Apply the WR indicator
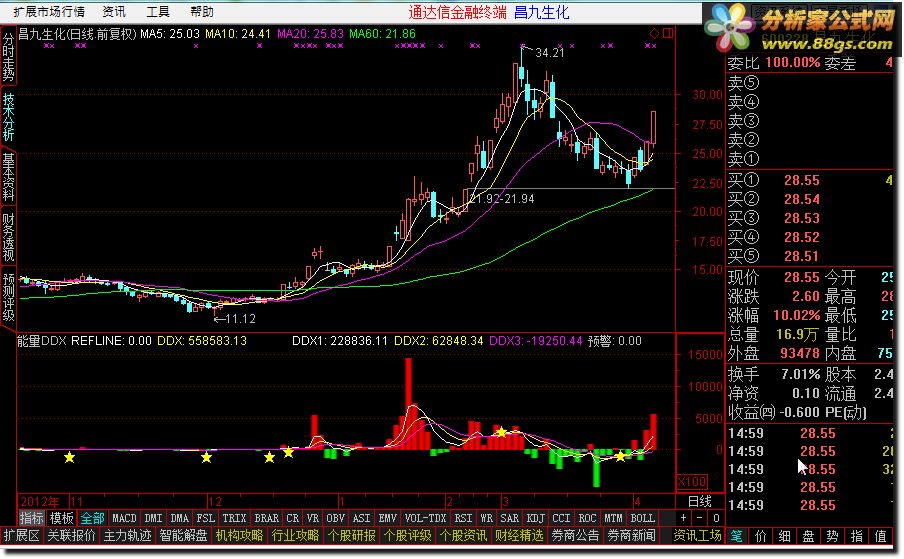This screenshot has width=904, height=559. pos(487,518)
